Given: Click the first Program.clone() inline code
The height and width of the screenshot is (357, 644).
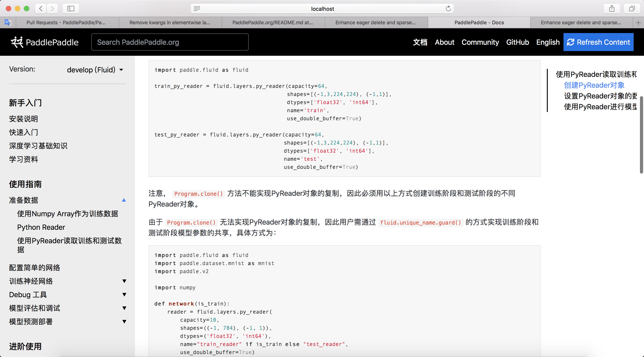Looking at the screenshot, I should (x=199, y=194).
